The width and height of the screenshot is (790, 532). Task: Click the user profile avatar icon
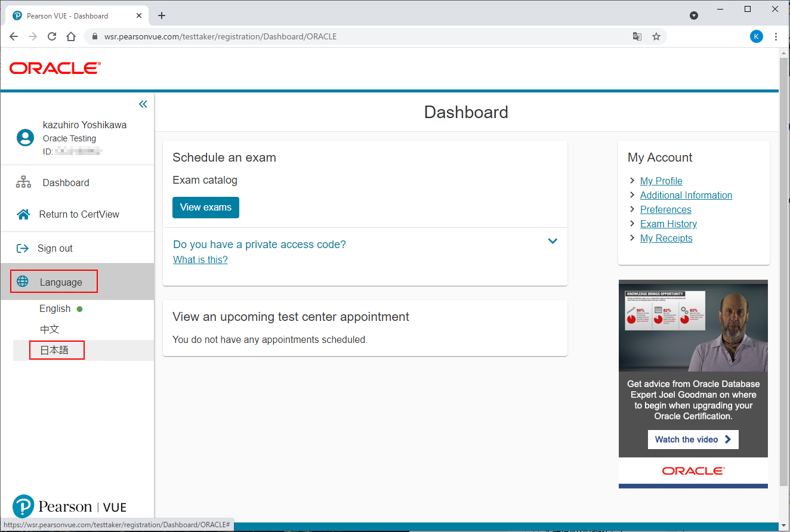[x=25, y=138]
